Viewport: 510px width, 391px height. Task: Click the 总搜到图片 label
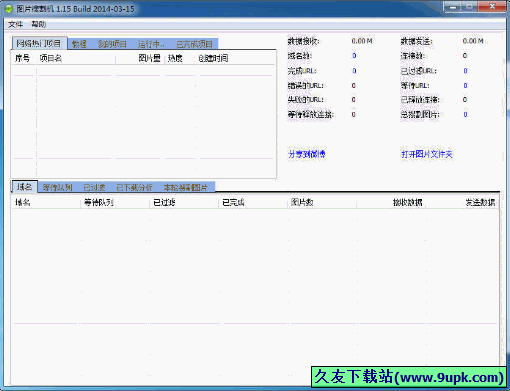(420, 115)
